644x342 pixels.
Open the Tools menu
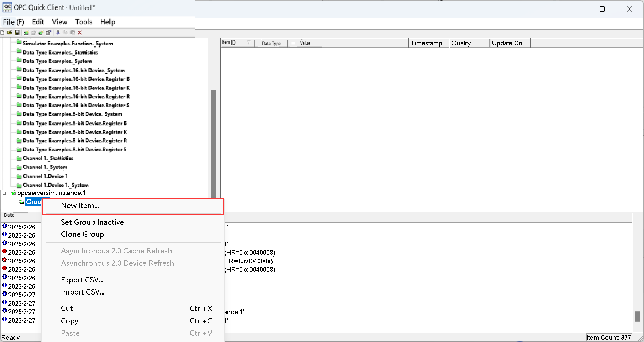(83, 22)
